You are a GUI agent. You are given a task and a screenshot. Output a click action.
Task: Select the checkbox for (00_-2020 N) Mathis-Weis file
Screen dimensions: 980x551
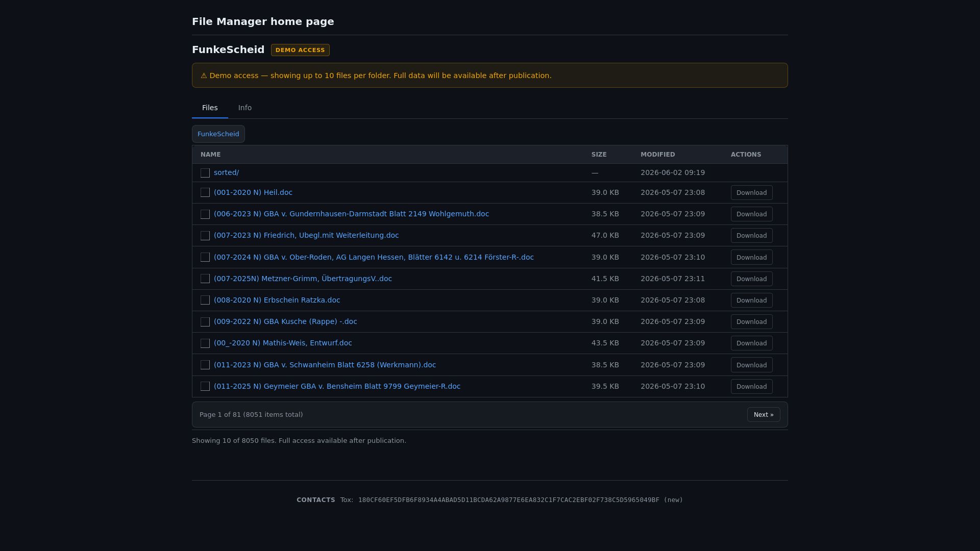[x=205, y=343]
